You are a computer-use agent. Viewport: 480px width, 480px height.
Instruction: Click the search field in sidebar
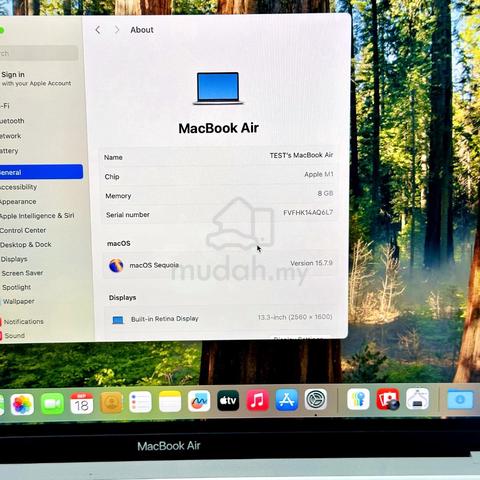pos(39,53)
